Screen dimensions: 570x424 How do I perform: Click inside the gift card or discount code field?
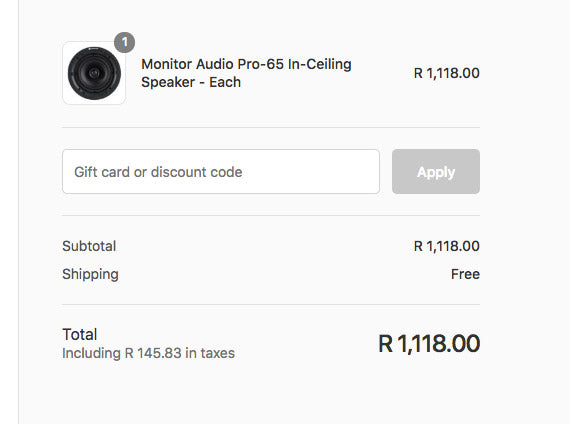pyautogui.click(x=221, y=172)
